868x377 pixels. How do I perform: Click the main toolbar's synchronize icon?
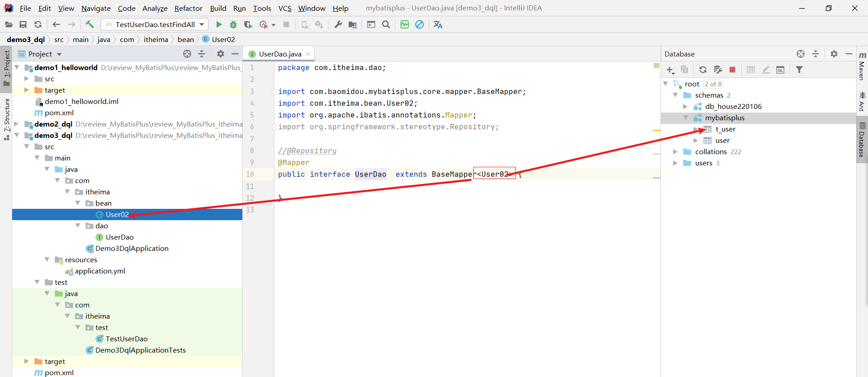pyautogui.click(x=38, y=24)
